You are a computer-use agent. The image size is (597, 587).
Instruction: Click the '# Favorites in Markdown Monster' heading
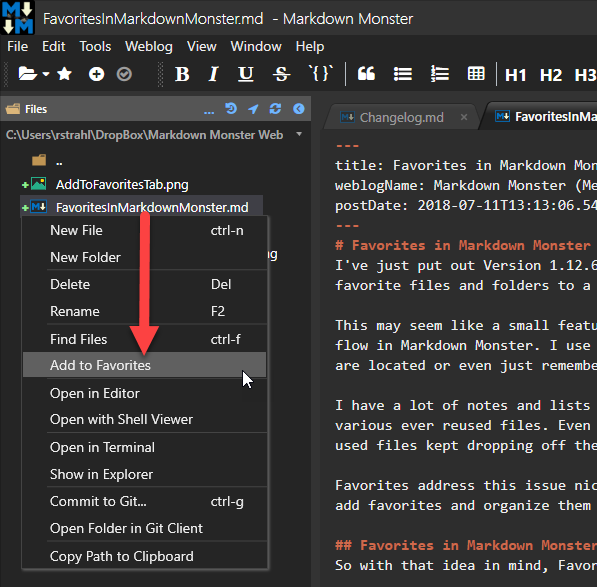pyautogui.click(x=463, y=245)
